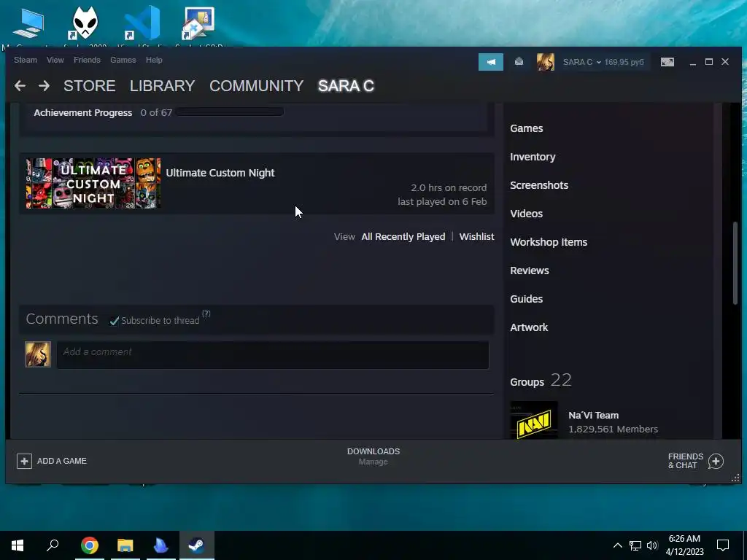Open the Guides link
The height and width of the screenshot is (560, 747).
coord(527,299)
